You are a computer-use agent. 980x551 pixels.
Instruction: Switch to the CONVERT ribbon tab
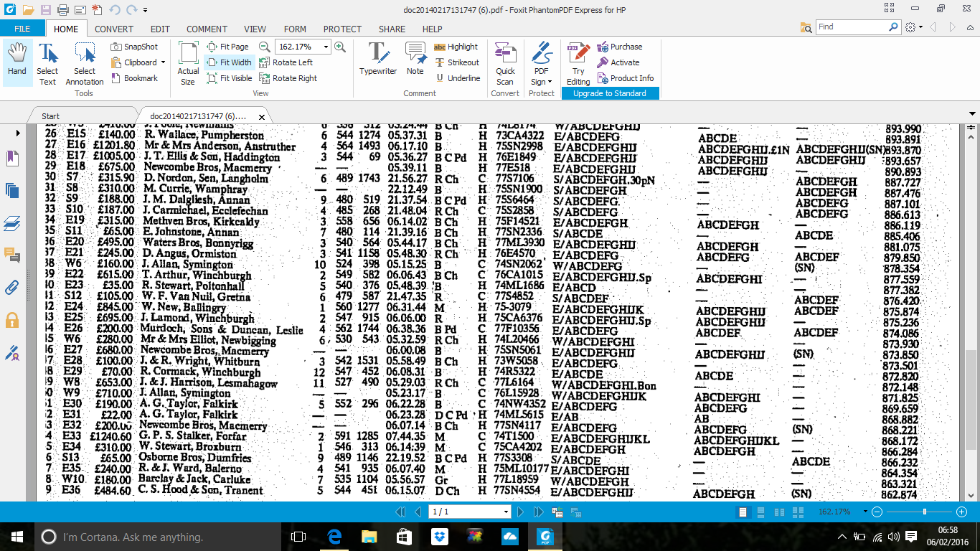click(x=114, y=29)
